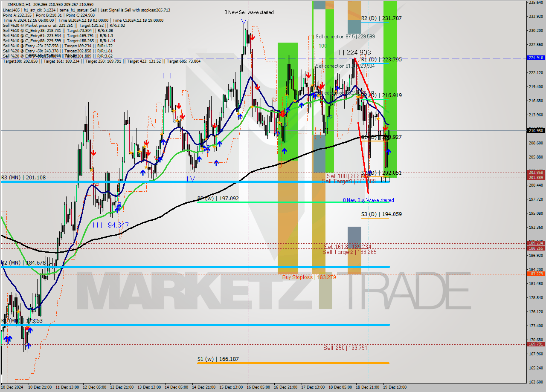Click the XMRUSD,H1 symbol title

point(19,4)
